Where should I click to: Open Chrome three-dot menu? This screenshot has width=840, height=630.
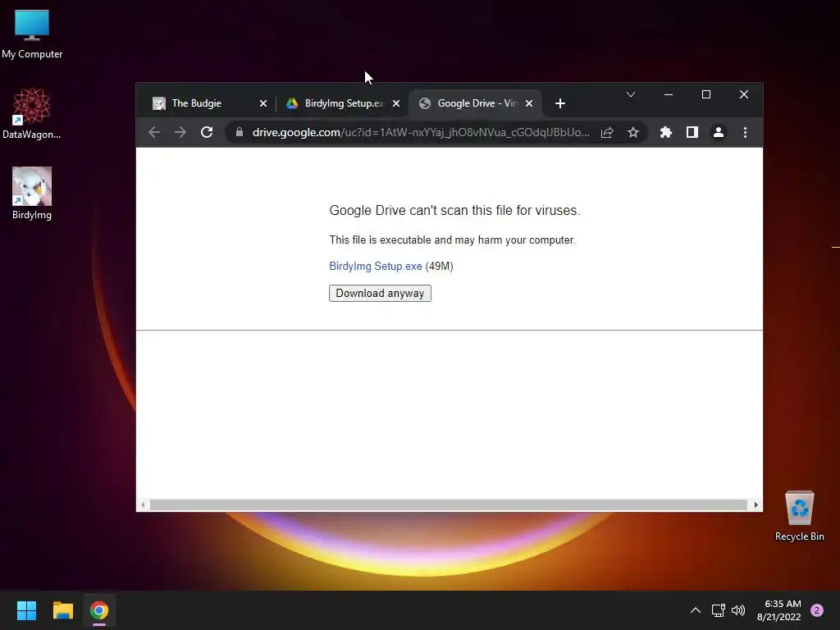pos(745,132)
